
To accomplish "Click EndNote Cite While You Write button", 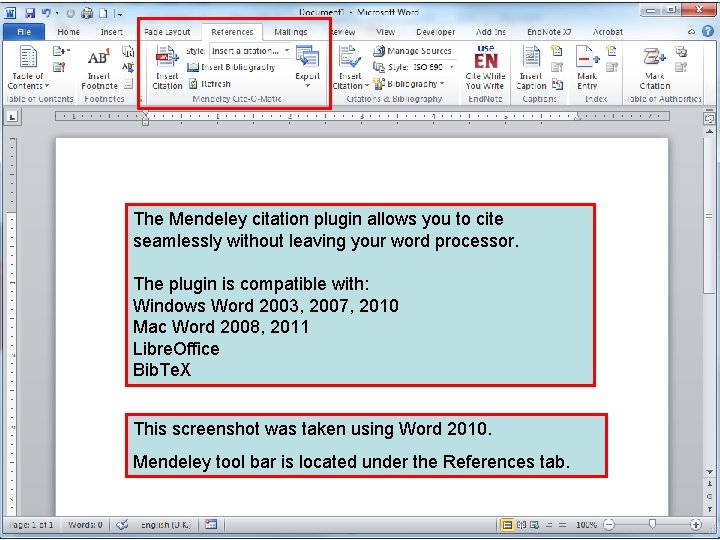I will coord(485,68).
